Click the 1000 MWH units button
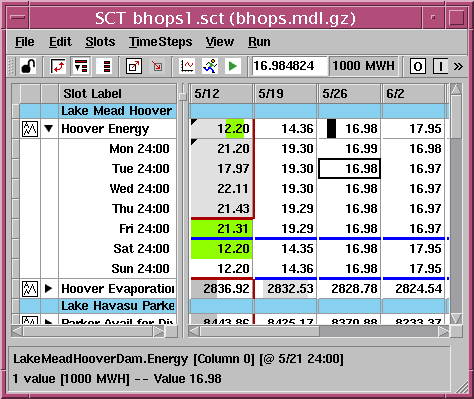This screenshot has width=474, height=399. coord(363,66)
